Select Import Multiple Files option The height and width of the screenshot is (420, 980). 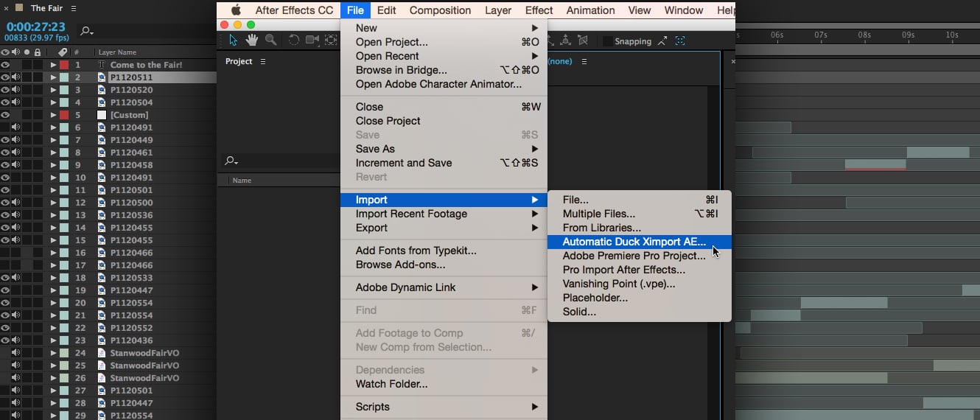639,214
